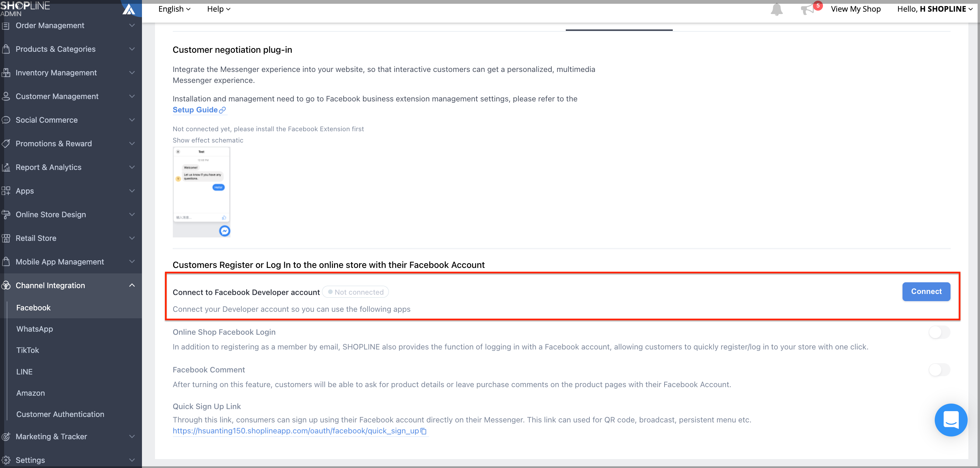This screenshot has height=468, width=980.
Task: Click the Mobile App Management icon
Action: (6, 261)
